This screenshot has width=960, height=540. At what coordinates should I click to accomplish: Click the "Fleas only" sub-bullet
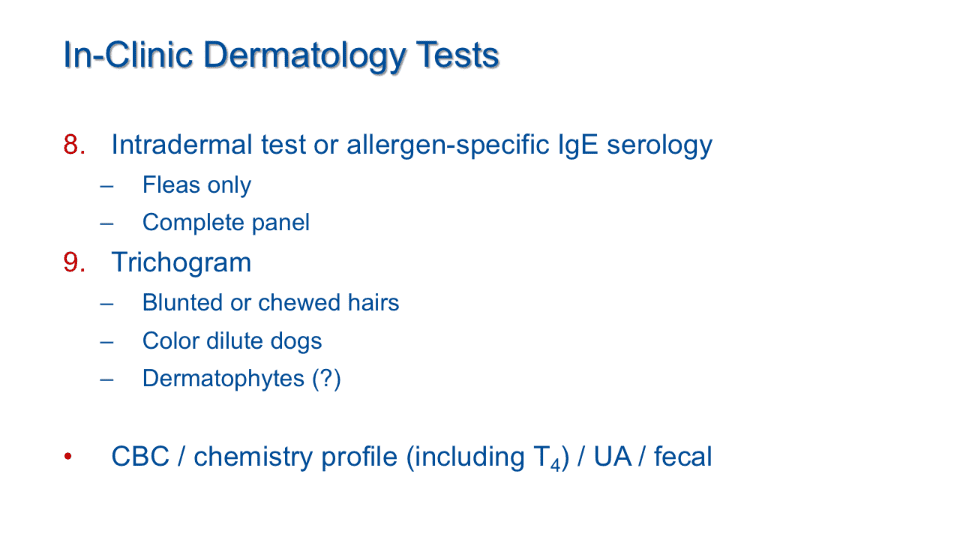click(x=196, y=185)
